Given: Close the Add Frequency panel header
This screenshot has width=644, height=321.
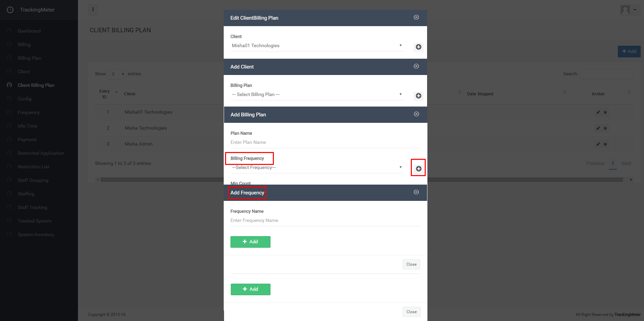Looking at the screenshot, I should 416,192.
